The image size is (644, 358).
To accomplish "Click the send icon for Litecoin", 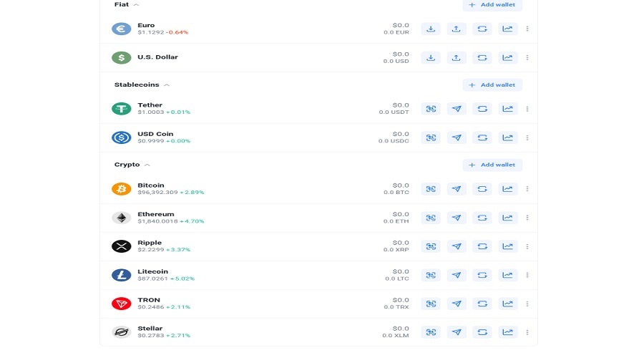I will tap(456, 275).
